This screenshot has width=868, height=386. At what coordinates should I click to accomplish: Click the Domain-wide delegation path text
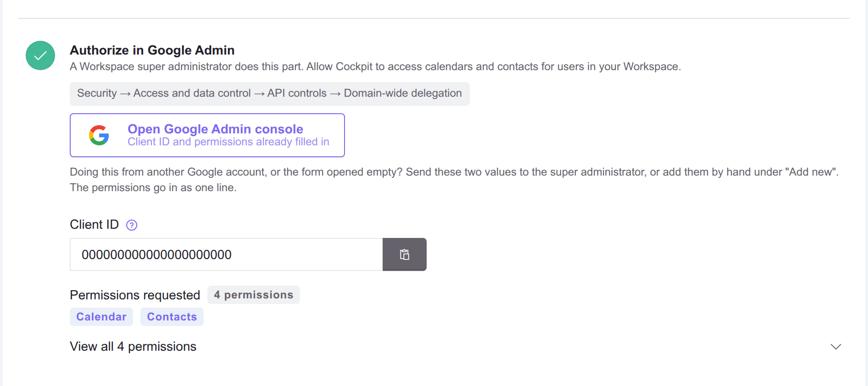coord(403,93)
